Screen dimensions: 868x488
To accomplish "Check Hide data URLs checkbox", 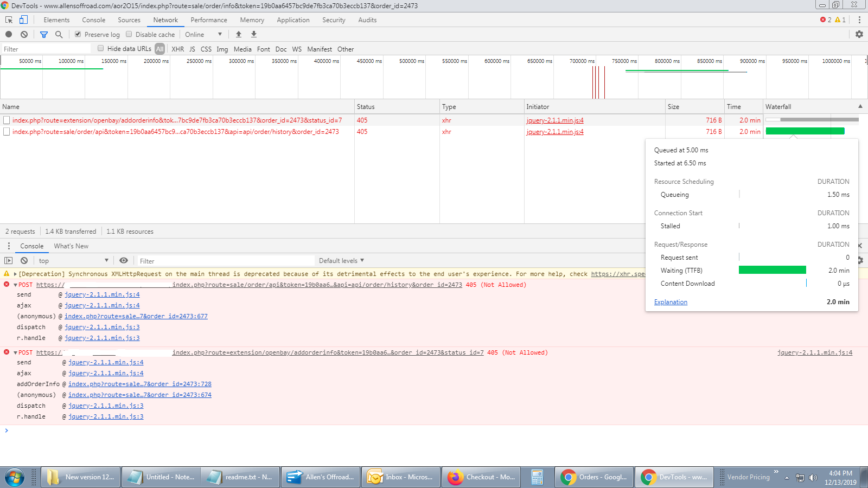I will tap(100, 48).
